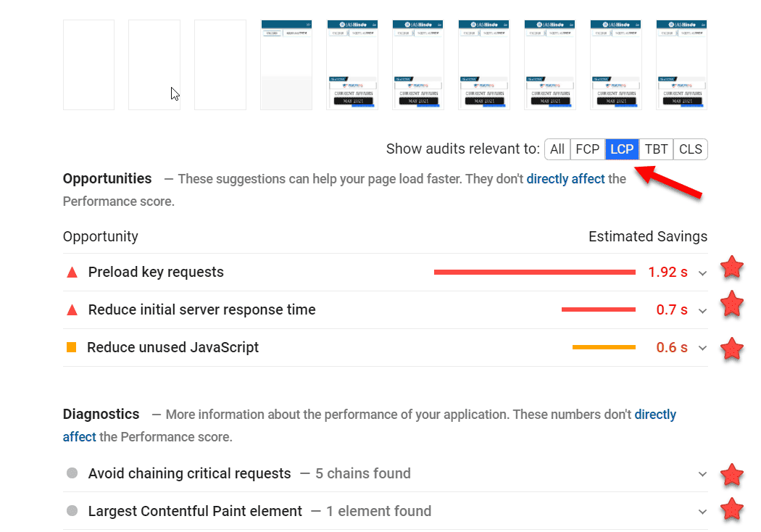
Task: Click orange square icon beside Reduce unused JavaScript
Action: [71, 347]
